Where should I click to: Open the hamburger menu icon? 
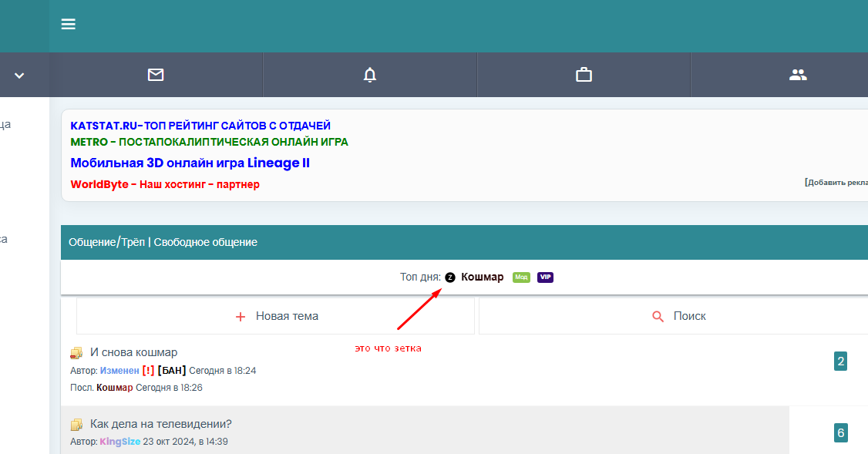coord(69,25)
